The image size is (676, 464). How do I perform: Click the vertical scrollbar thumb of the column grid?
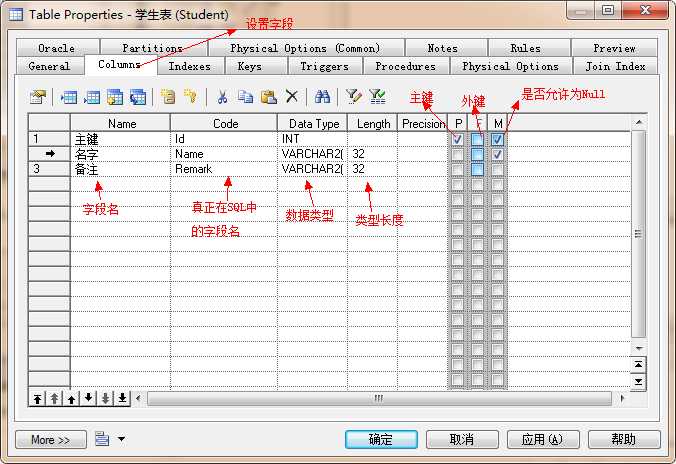(x=638, y=234)
